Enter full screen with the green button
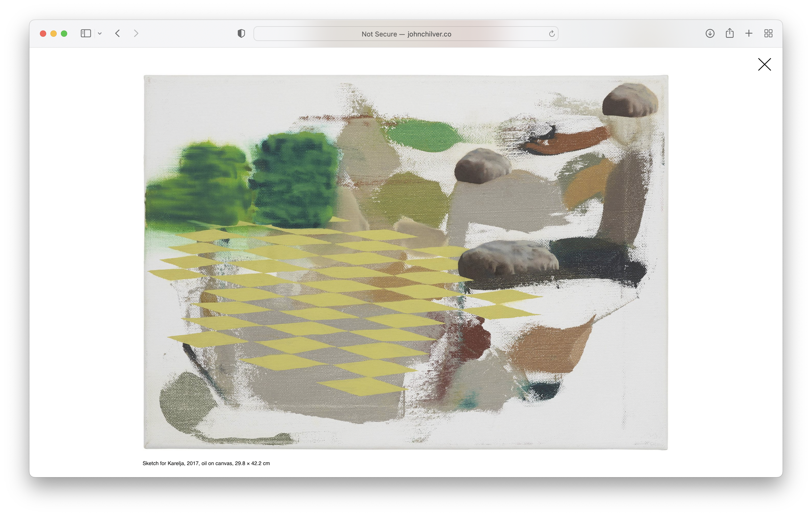 click(x=64, y=34)
